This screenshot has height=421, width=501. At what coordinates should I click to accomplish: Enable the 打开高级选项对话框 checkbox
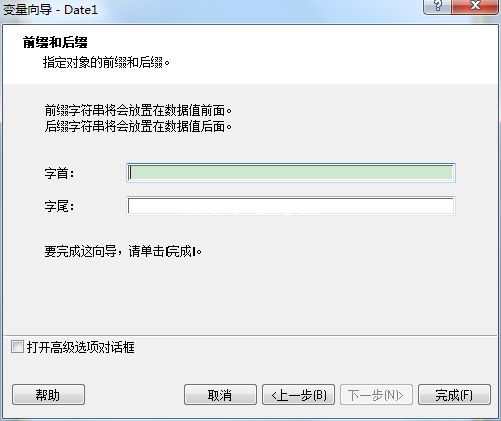(x=17, y=347)
